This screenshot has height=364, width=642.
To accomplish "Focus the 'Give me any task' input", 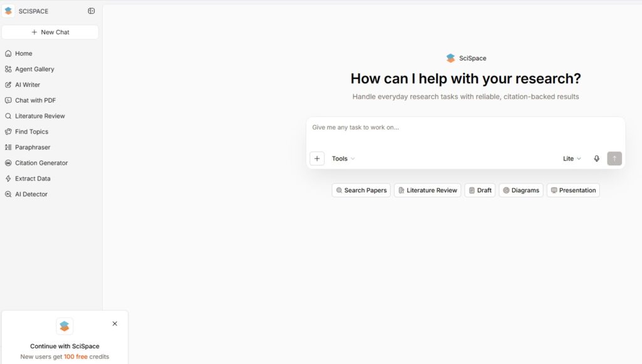I will tap(466, 133).
